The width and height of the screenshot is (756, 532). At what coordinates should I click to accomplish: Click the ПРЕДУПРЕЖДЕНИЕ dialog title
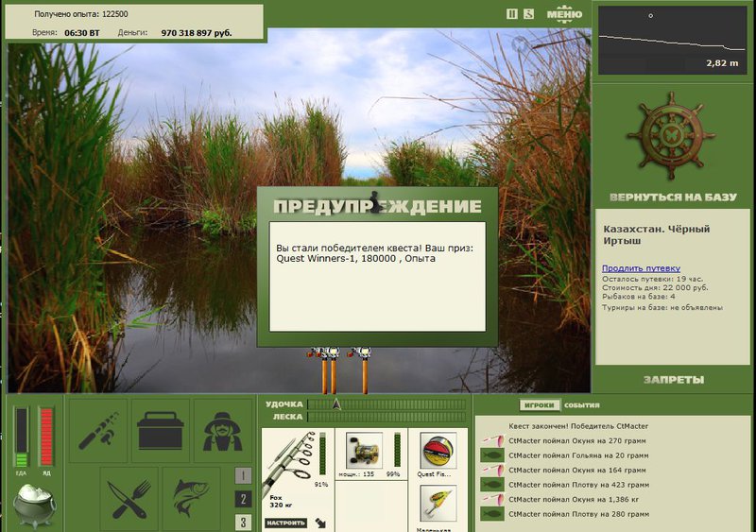pos(377,206)
